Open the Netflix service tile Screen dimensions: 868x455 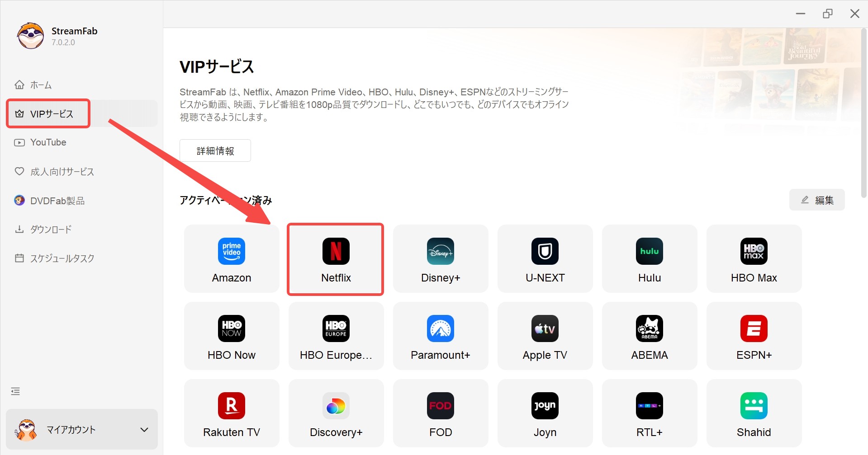point(336,259)
